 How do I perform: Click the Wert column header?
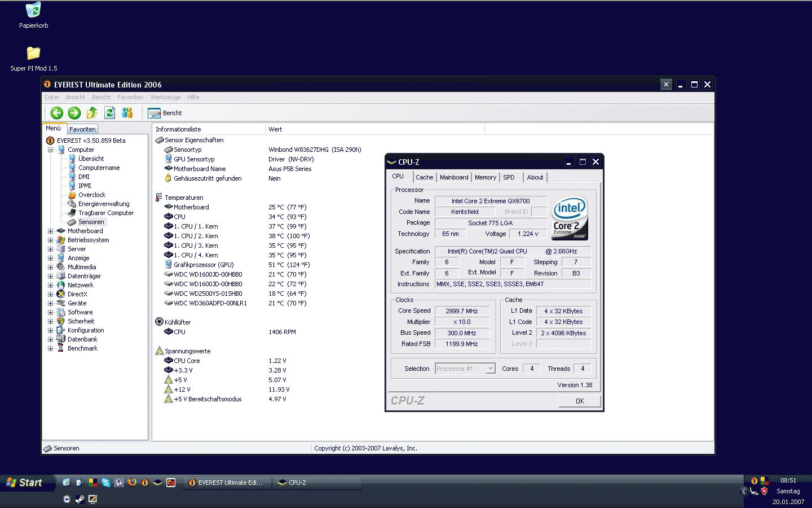[x=374, y=129]
